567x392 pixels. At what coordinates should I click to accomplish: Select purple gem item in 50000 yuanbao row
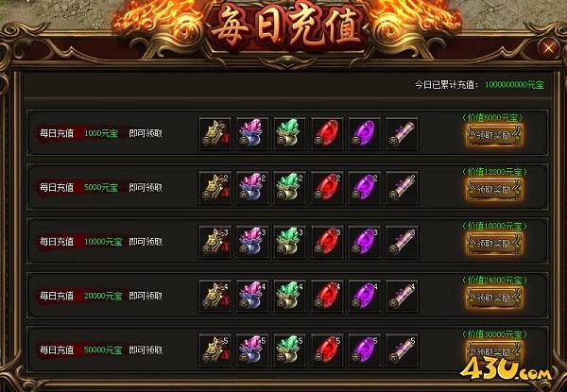pyautogui.click(x=365, y=350)
